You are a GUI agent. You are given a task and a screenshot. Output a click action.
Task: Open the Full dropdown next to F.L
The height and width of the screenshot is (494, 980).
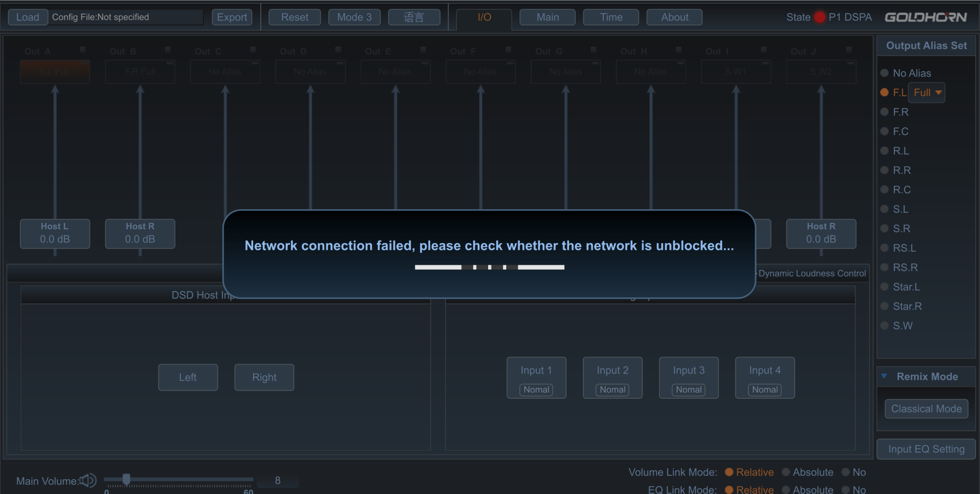(927, 92)
